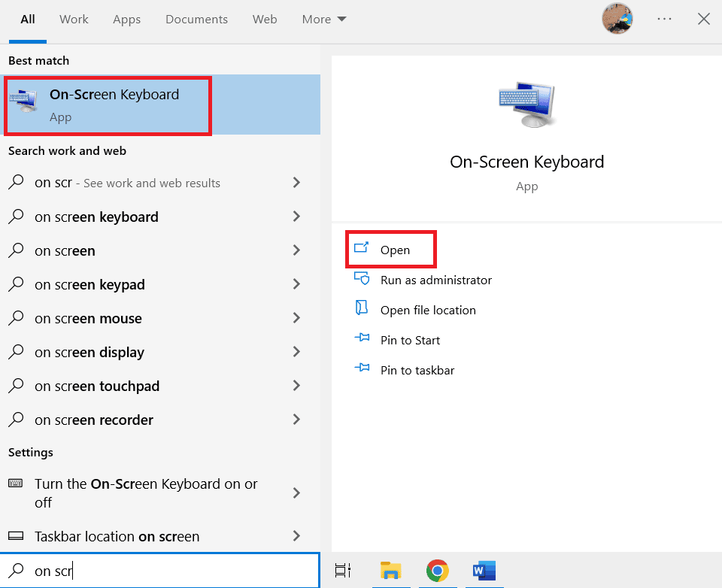Open your account profile picture
The image size is (722, 588).
click(x=617, y=19)
